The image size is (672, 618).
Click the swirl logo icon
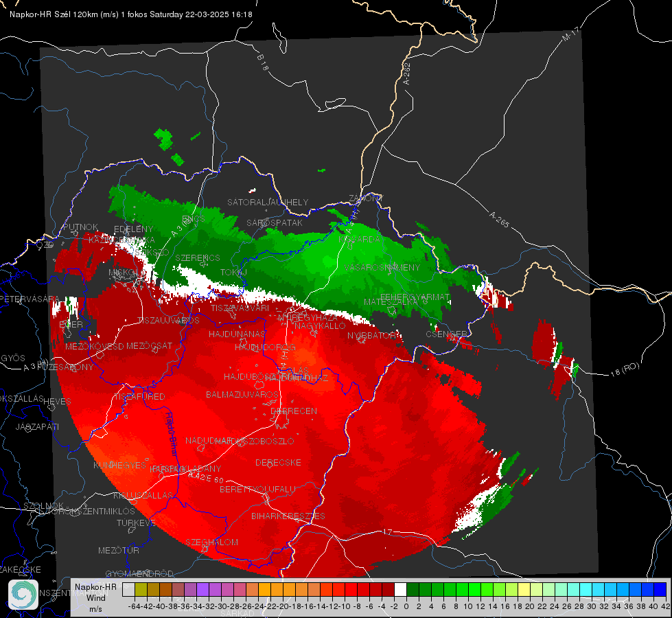[x=23, y=595]
